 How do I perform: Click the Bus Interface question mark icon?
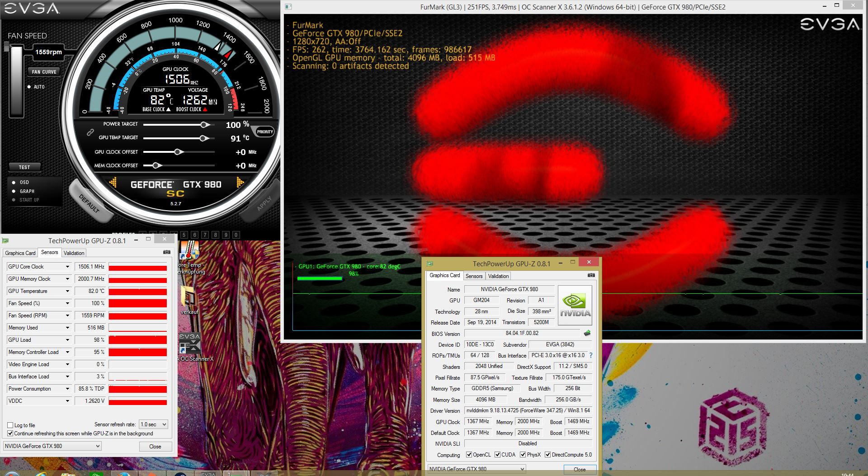tap(590, 355)
